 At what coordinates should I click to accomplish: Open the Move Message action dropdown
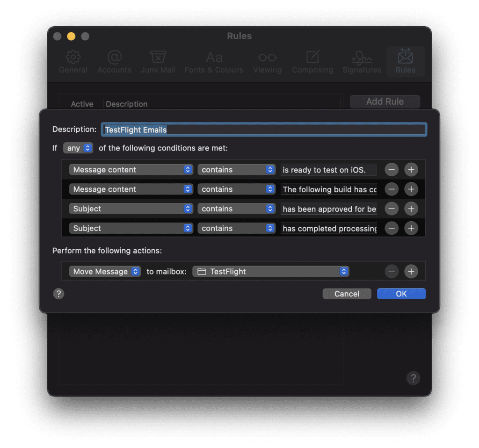[x=105, y=272]
